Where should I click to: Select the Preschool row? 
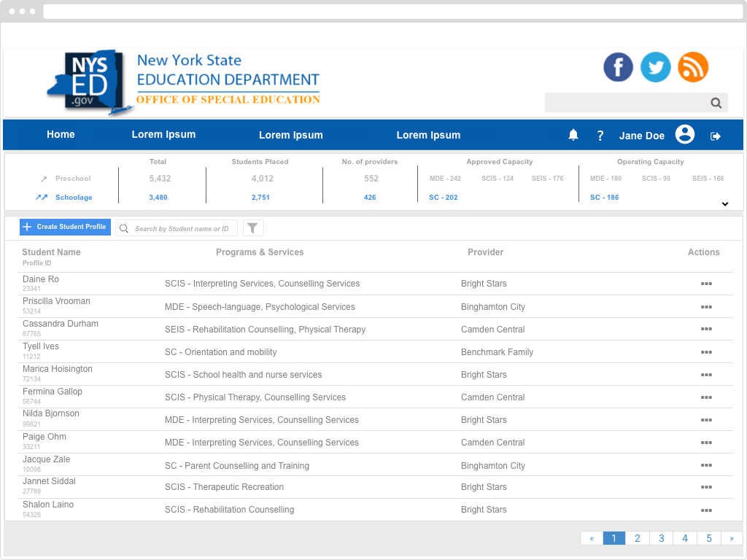click(72, 179)
